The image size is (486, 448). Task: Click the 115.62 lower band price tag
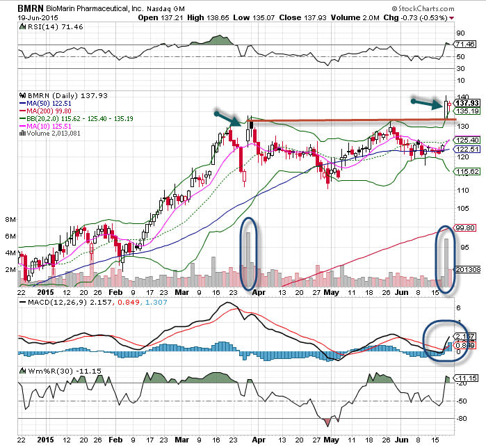pos(468,171)
